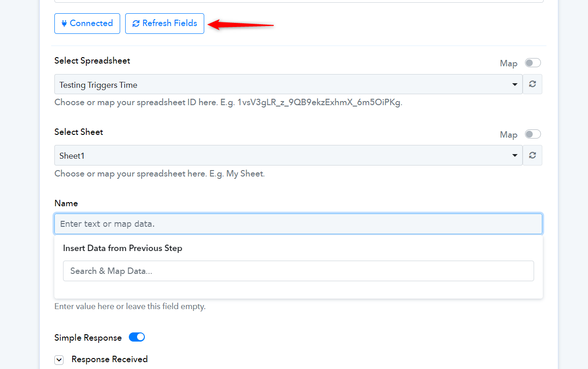Refresh the spreadsheet list with the refresh icon

(x=532, y=85)
